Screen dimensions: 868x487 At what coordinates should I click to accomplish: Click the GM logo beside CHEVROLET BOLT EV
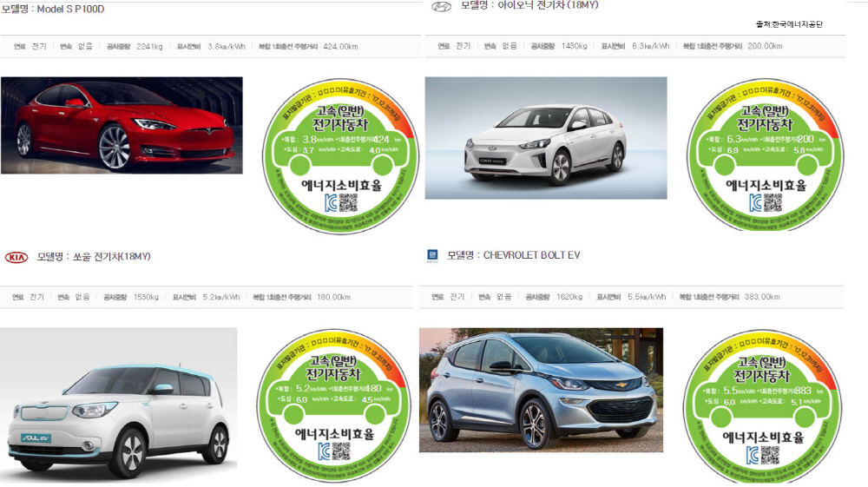pos(432,255)
